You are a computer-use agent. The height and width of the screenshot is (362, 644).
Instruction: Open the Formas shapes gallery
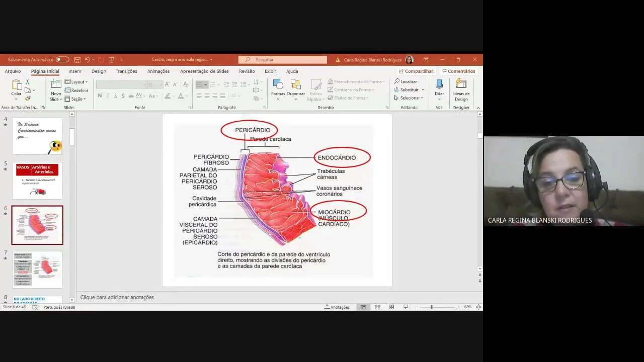tap(278, 89)
